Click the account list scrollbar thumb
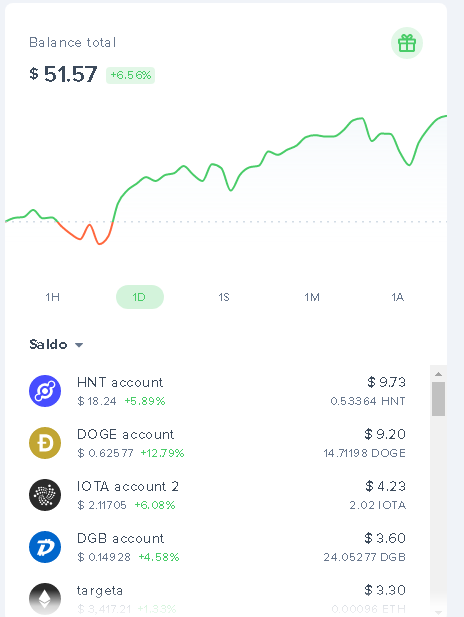 (438, 399)
